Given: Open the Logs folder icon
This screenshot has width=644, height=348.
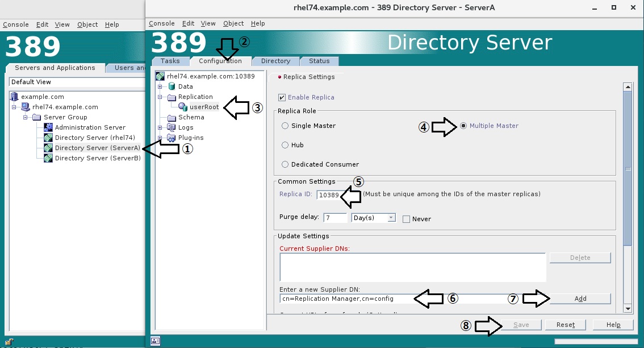Looking at the screenshot, I should pos(172,127).
